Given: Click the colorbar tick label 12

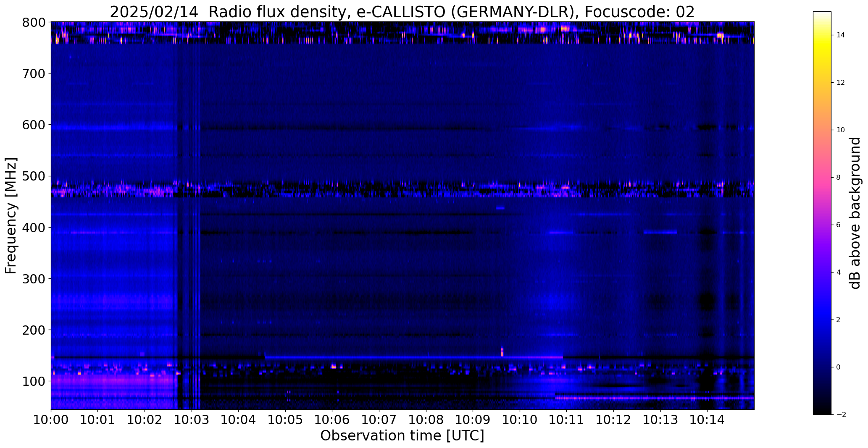Looking at the screenshot, I should [x=841, y=83].
